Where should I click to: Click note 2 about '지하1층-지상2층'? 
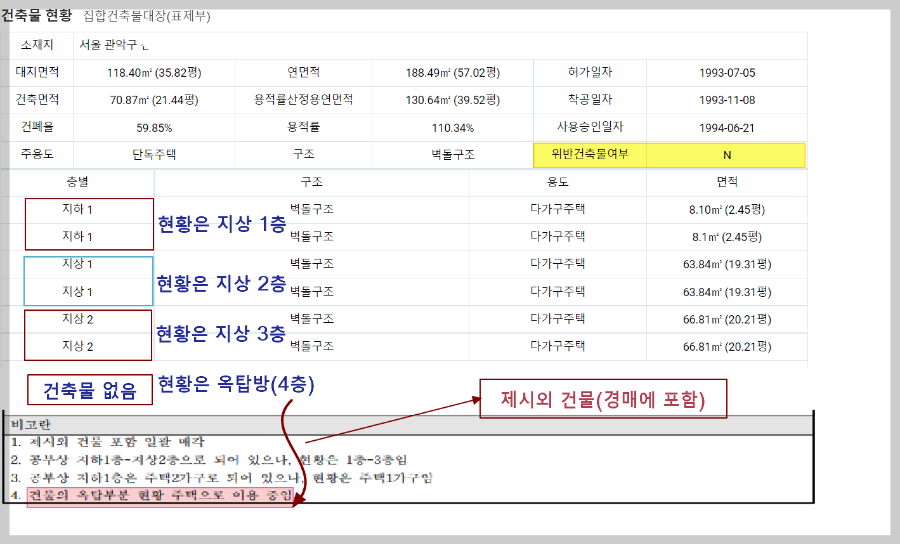pyautogui.click(x=209, y=460)
